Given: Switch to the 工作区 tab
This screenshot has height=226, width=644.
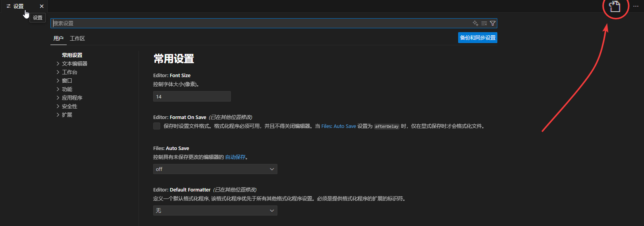Looking at the screenshot, I should (x=77, y=38).
